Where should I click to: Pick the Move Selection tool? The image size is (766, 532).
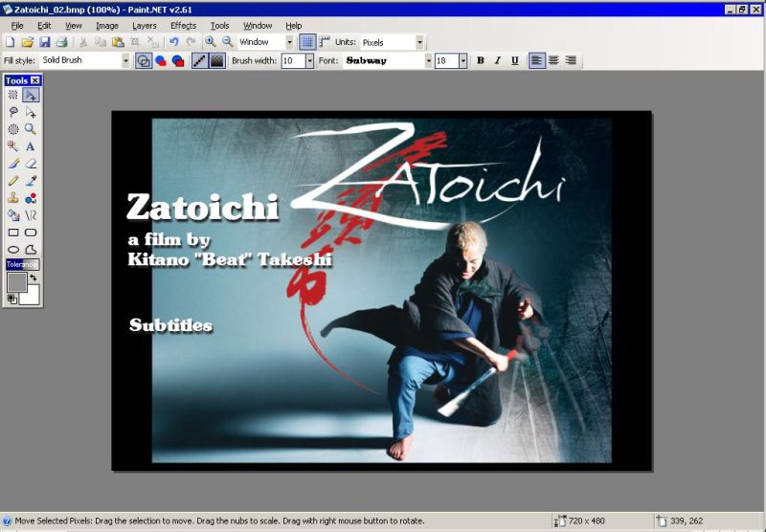[x=31, y=112]
